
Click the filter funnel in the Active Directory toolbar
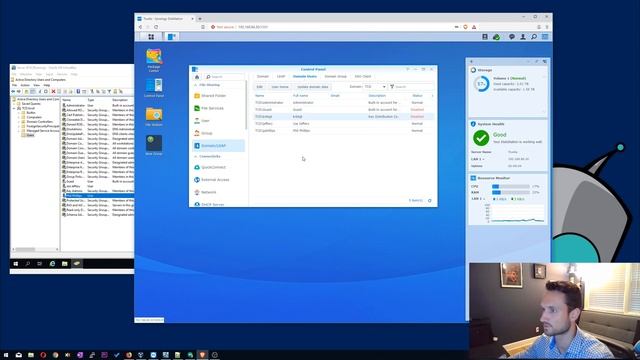[x=109, y=91]
